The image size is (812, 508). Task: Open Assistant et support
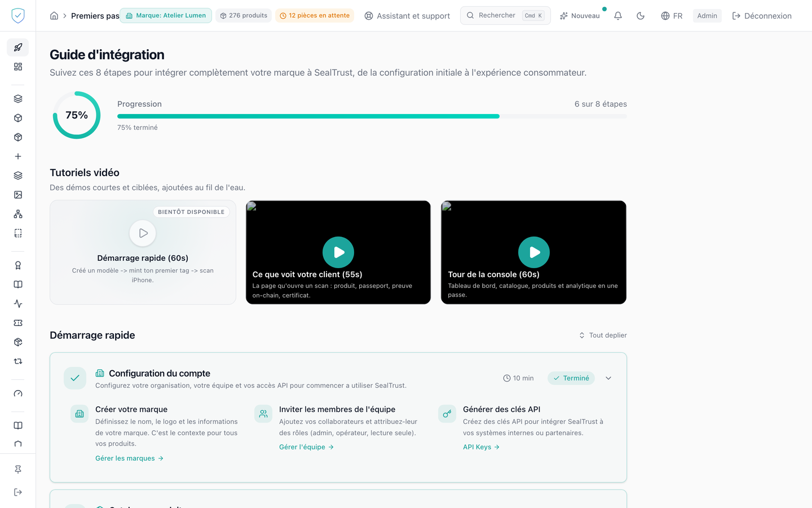tap(407, 16)
